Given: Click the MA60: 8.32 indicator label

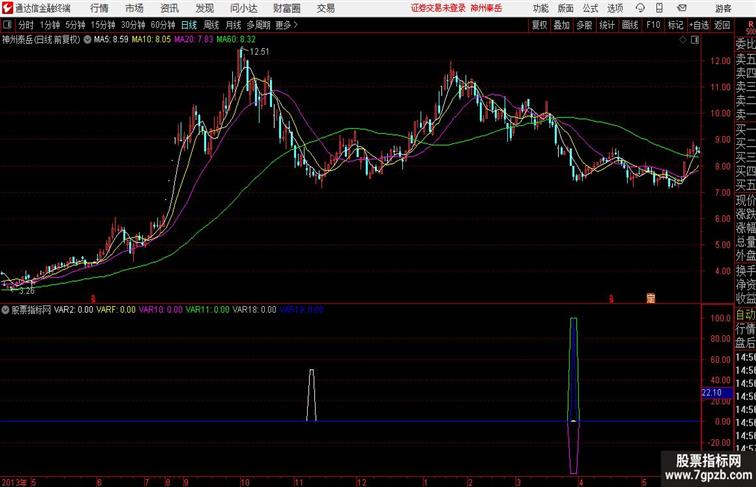Looking at the screenshot, I should coord(236,40).
